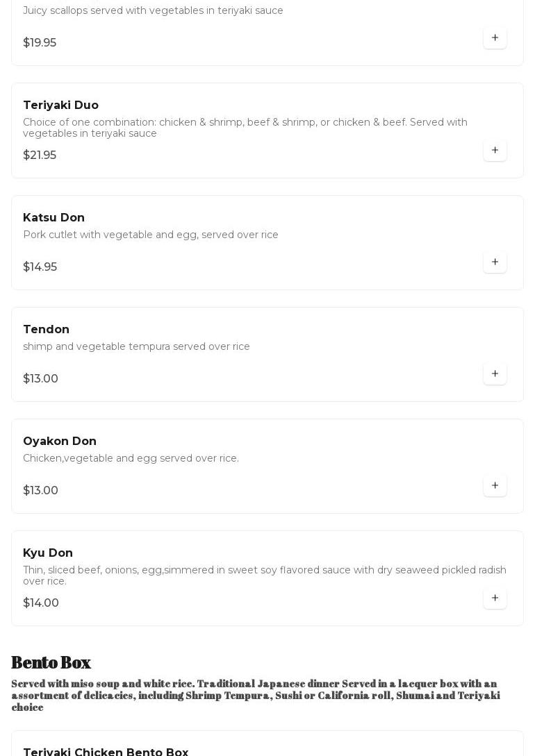Tap the plus button for Oyakon Don
The height and width of the screenshot is (756, 535).
[x=495, y=486]
